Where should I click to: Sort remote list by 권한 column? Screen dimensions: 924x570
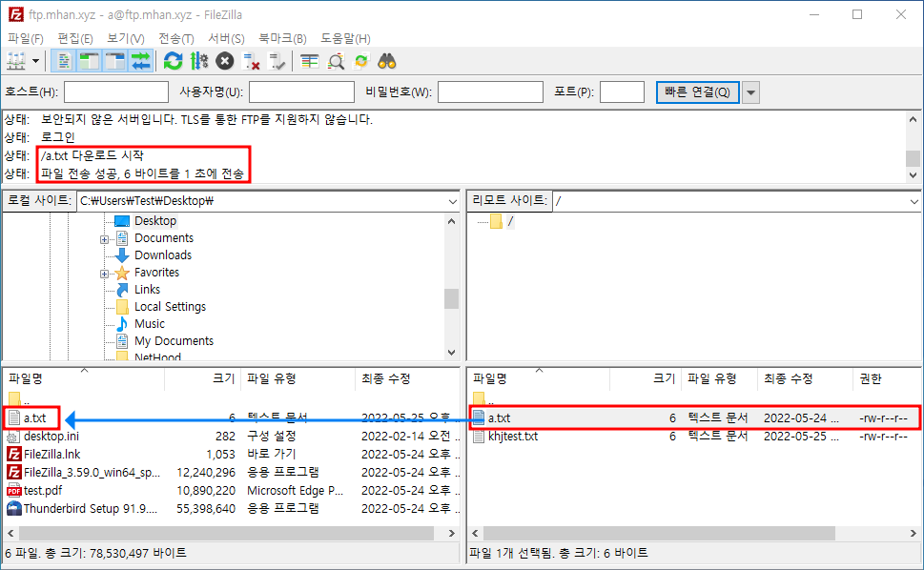pyautogui.click(x=886, y=378)
